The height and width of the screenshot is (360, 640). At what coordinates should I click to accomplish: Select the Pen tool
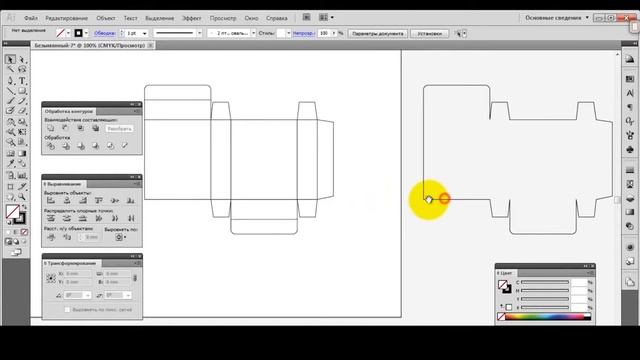[10, 81]
